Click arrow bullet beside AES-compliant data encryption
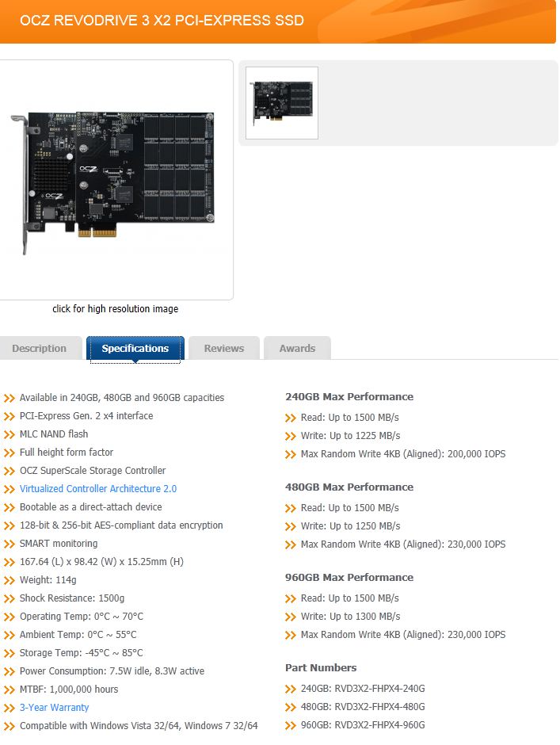560x745 pixels. (9, 526)
